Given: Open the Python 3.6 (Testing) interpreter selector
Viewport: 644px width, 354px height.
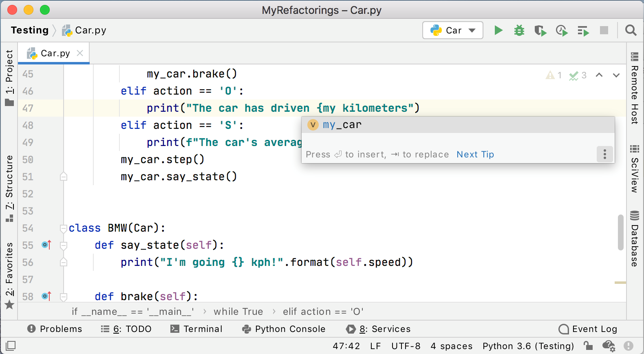Looking at the screenshot, I should point(528,346).
